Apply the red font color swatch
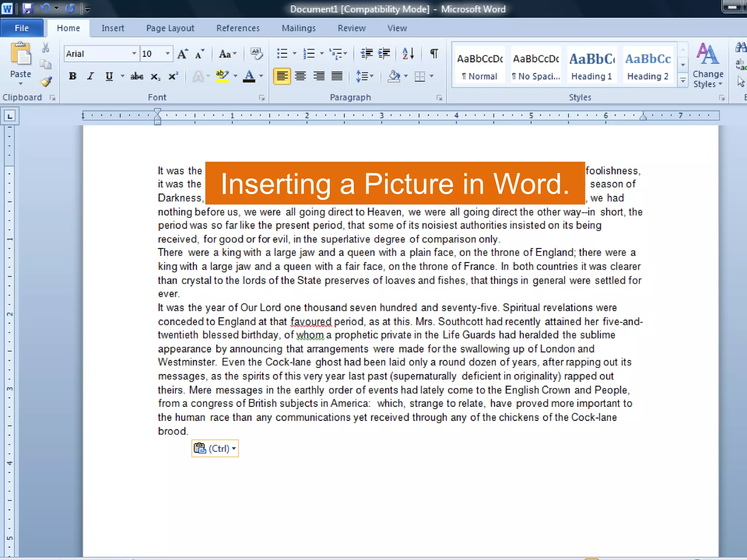The image size is (747, 560). [x=249, y=76]
